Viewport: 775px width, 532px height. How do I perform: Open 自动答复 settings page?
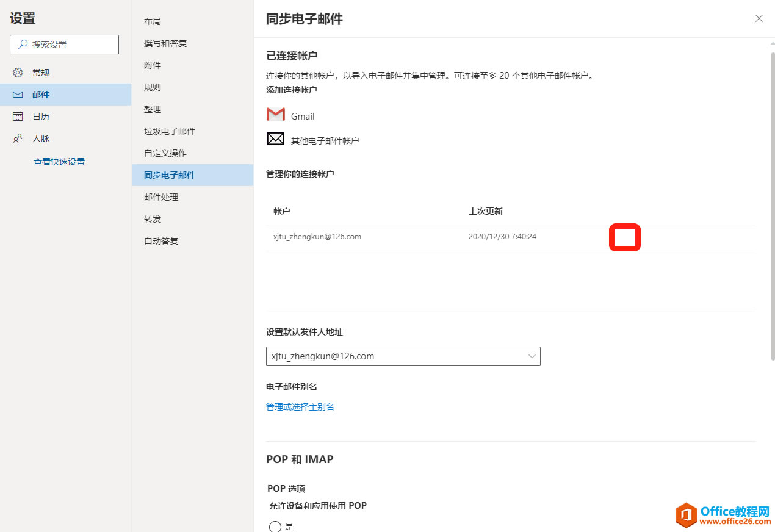coord(192,241)
